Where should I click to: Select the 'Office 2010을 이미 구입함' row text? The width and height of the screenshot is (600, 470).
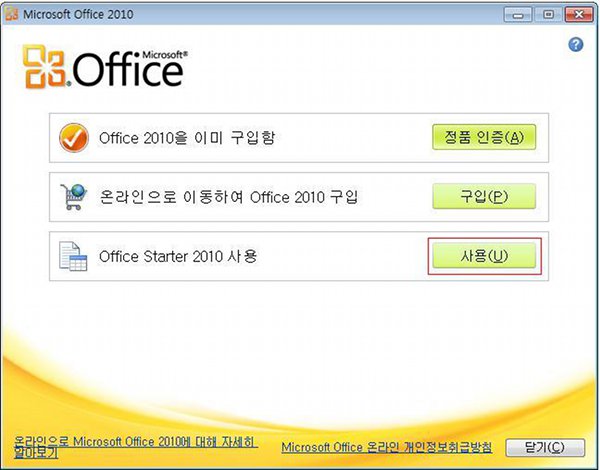pyautogui.click(x=187, y=138)
